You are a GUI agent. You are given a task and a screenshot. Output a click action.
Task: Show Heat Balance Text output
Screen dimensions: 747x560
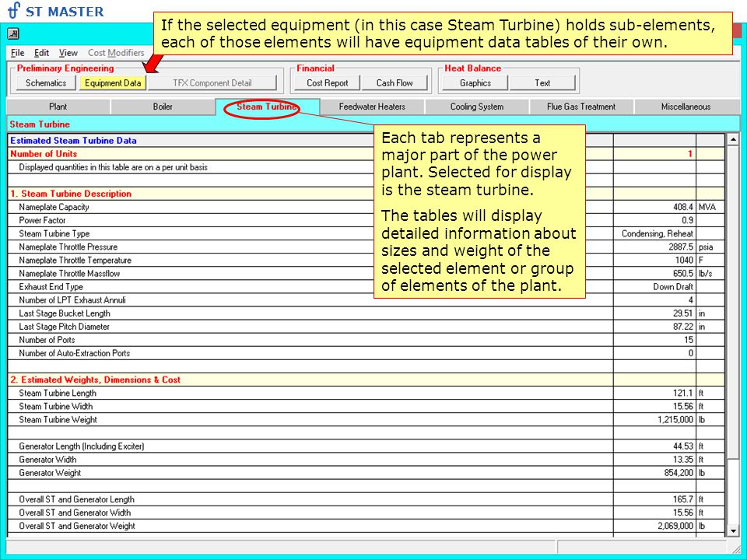[x=542, y=83]
